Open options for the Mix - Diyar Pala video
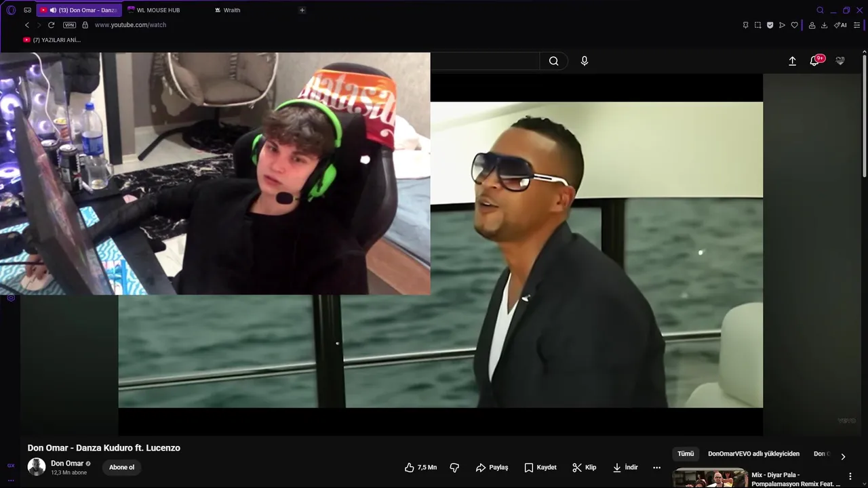This screenshot has height=488, width=868. [x=850, y=476]
